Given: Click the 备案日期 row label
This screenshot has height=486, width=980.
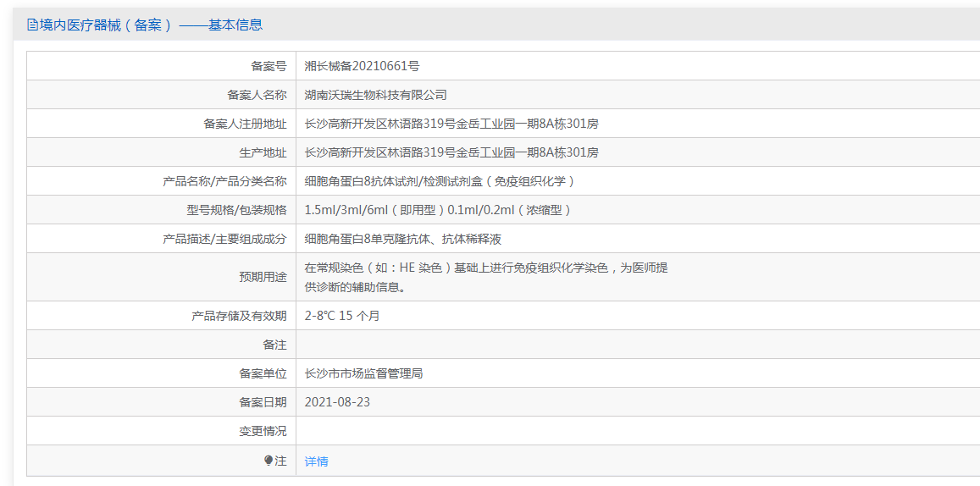Looking at the screenshot, I should click(x=263, y=402).
